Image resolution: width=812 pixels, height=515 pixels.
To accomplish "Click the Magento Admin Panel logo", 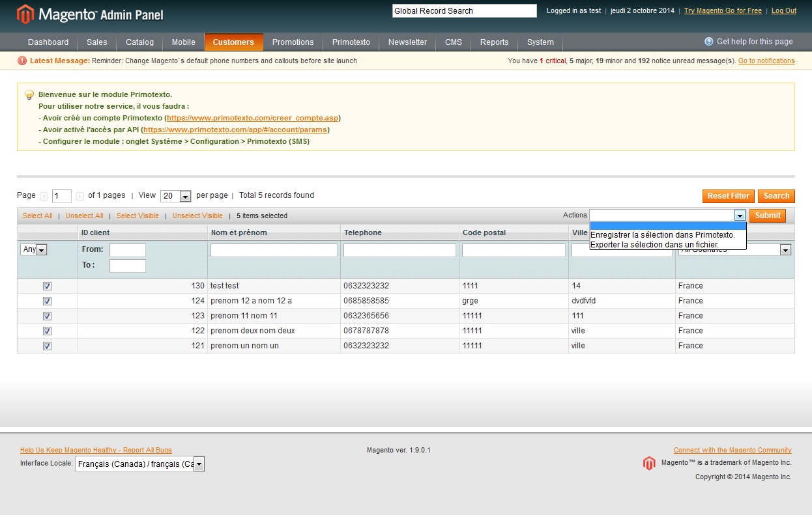I will [x=90, y=14].
